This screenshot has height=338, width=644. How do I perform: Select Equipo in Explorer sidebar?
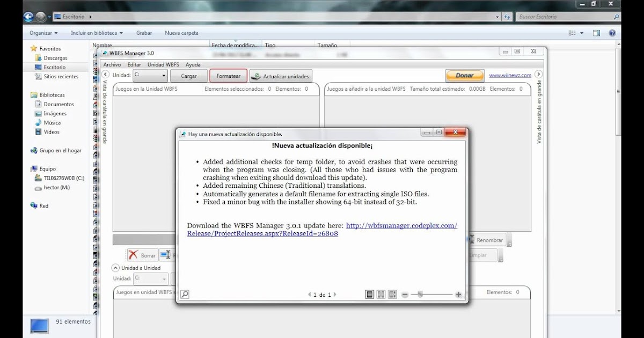point(47,168)
